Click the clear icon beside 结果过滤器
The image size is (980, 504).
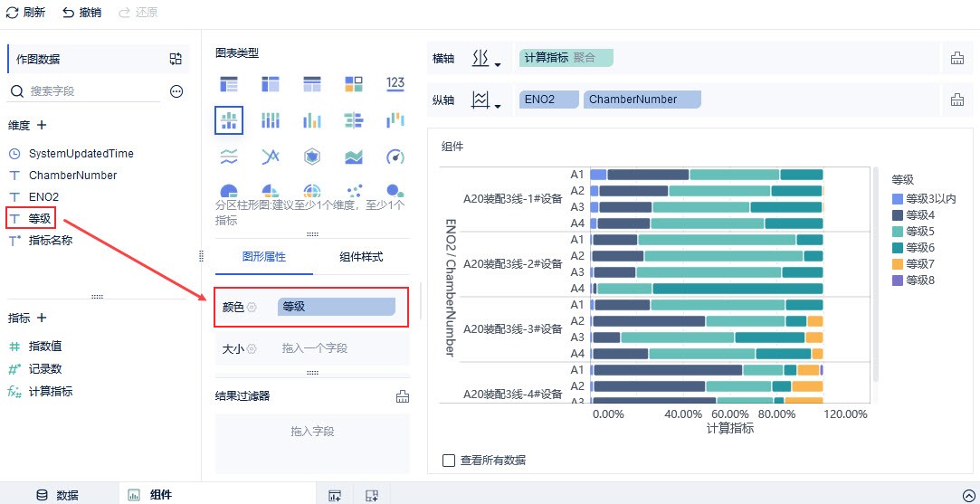(x=403, y=395)
